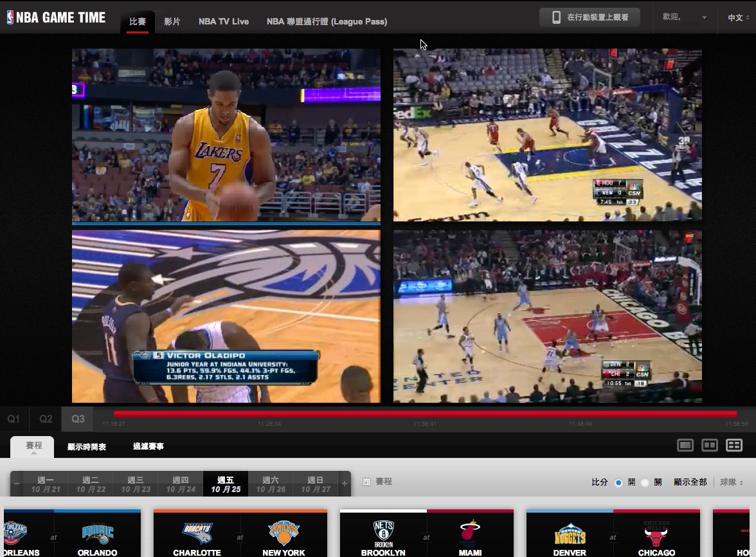Viewport: 756px width, 557px height.
Task: Select the Denver at Chicago video feed
Action: click(548, 316)
